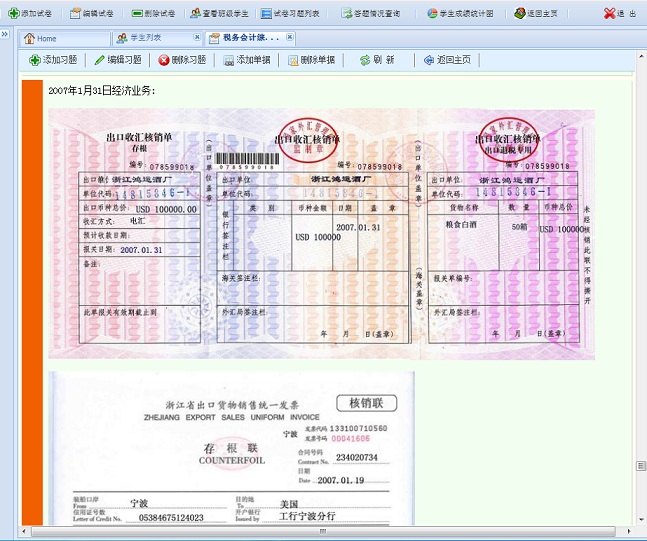
Task: Click the 删除单据 icon
Action: (293, 61)
